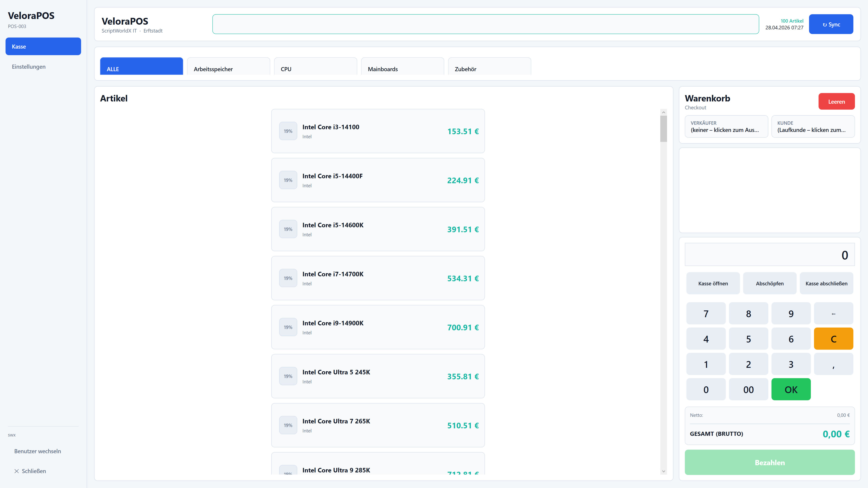This screenshot has height=488, width=868.
Task: Tap the numpad comma key
Action: 833,364
